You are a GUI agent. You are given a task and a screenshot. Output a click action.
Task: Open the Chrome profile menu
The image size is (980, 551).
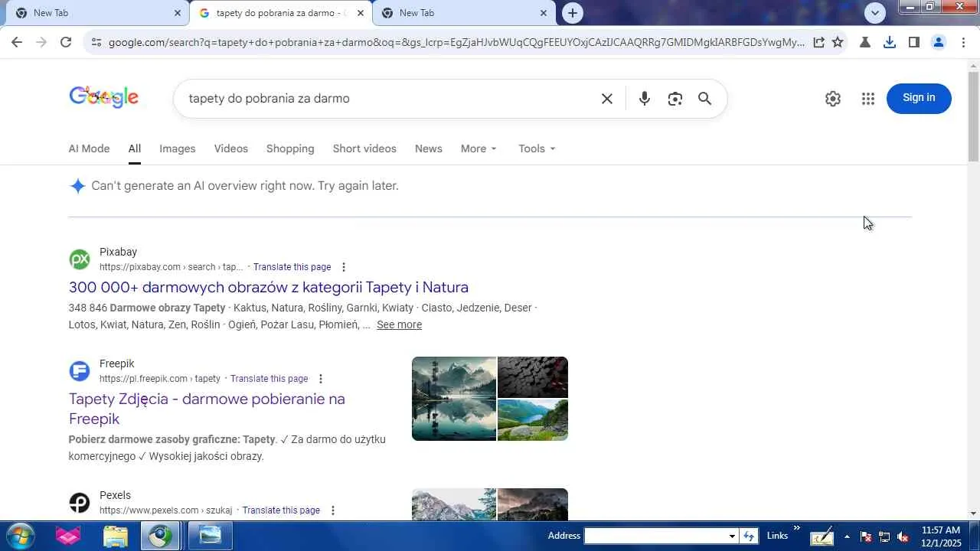(938, 42)
